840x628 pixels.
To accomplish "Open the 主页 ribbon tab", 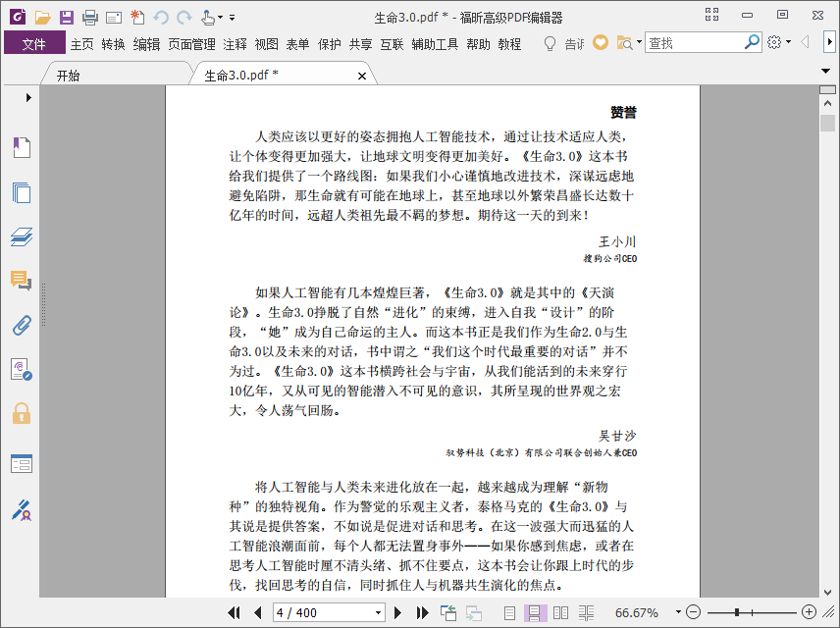I will click(x=82, y=44).
